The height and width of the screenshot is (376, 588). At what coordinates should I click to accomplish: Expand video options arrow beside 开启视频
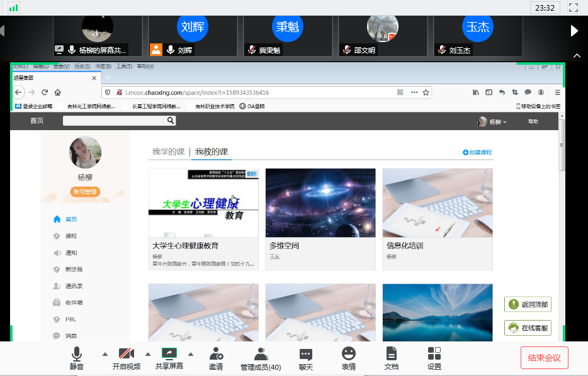coord(148,353)
